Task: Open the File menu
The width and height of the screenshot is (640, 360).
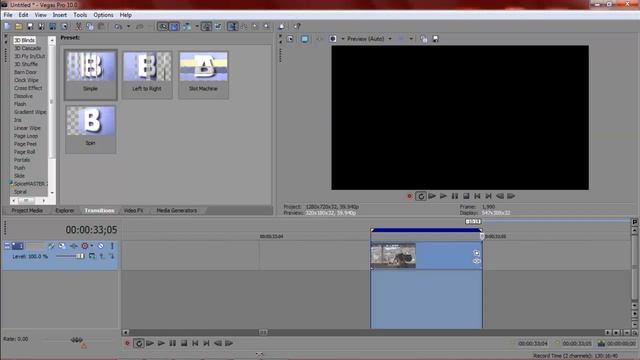Action: pos(8,15)
